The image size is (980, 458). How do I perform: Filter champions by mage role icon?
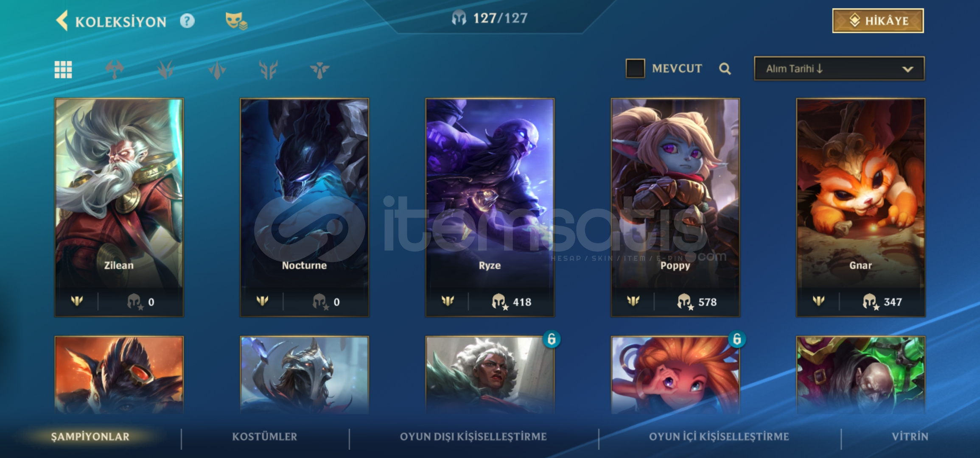166,70
